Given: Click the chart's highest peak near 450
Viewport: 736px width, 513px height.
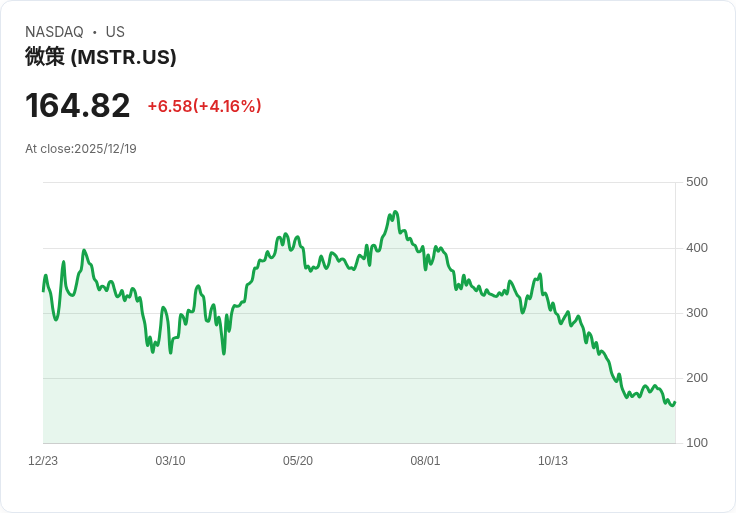Looking at the screenshot, I should point(395,212).
